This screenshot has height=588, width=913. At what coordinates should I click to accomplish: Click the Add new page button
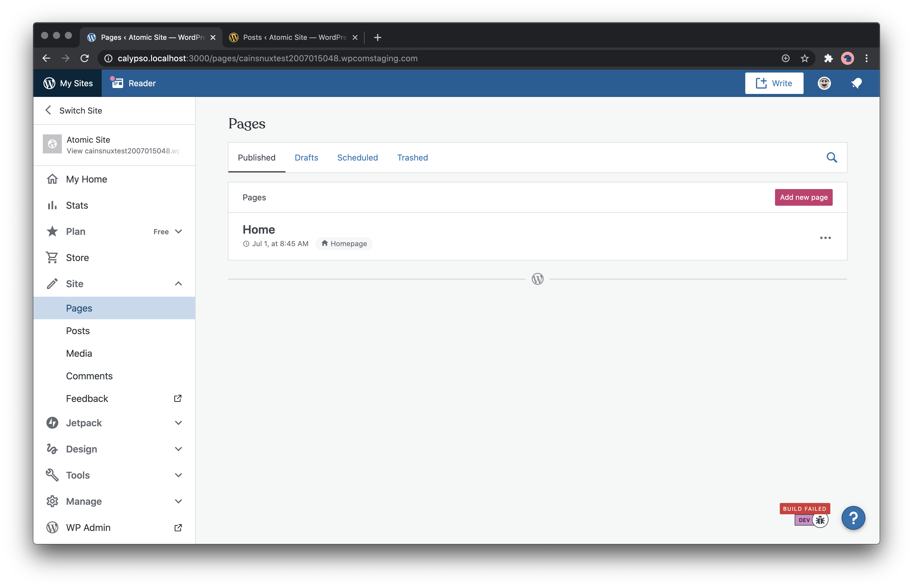pyautogui.click(x=803, y=197)
